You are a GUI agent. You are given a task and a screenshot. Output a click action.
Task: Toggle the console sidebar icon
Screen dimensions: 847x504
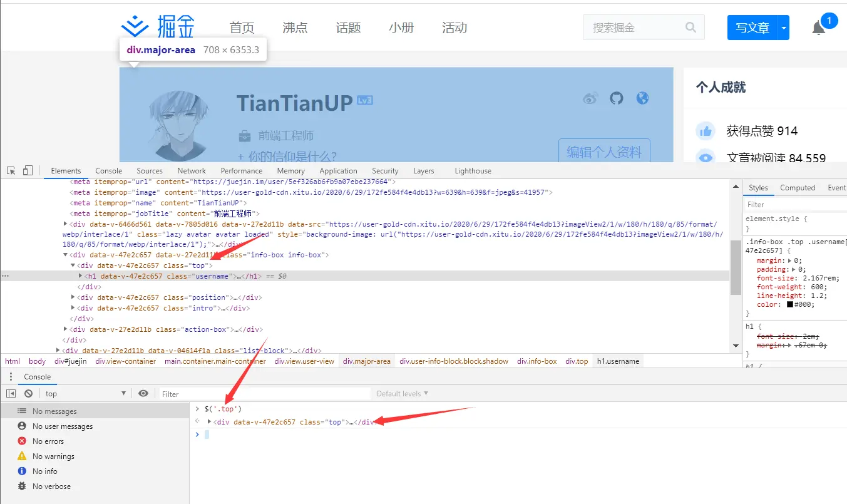[x=11, y=394]
